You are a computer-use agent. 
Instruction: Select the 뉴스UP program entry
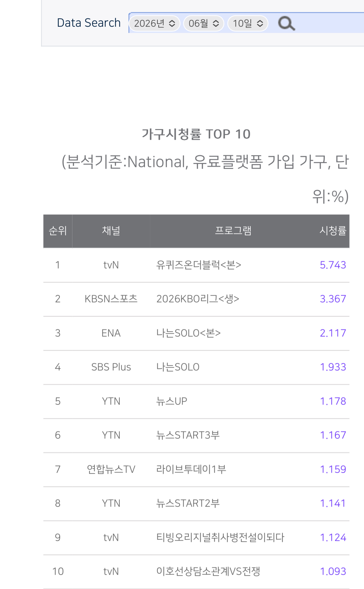pyautogui.click(x=172, y=401)
